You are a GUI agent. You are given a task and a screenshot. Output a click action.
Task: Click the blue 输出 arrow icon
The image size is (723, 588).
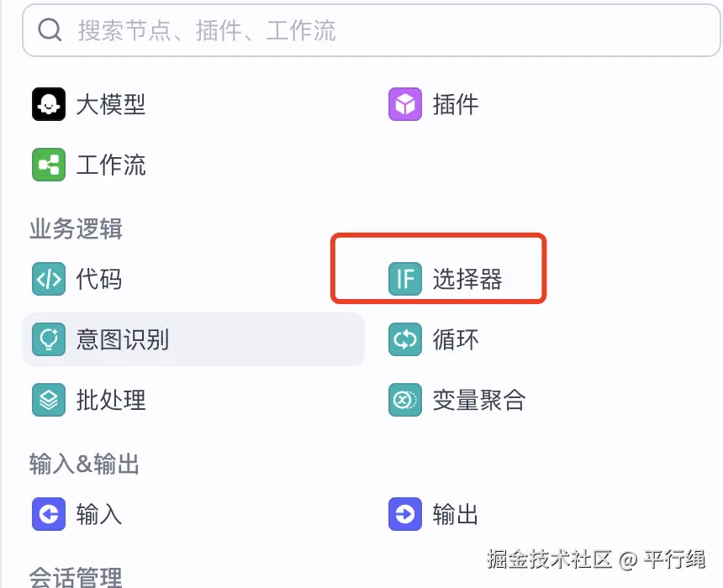click(404, 513)
